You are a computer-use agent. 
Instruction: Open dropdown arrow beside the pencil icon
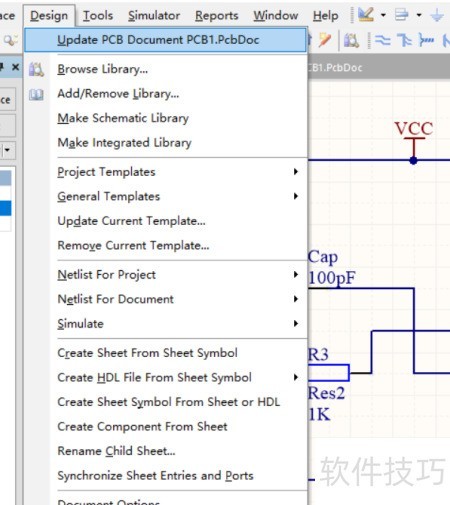pos(383,15)
